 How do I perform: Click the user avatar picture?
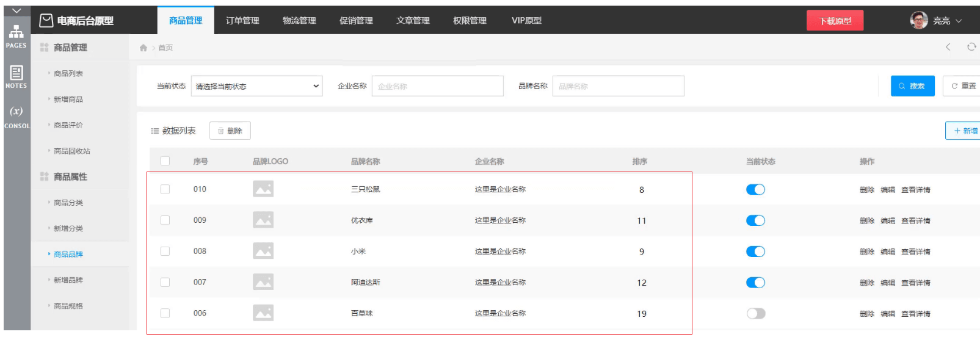pos(918,20)
